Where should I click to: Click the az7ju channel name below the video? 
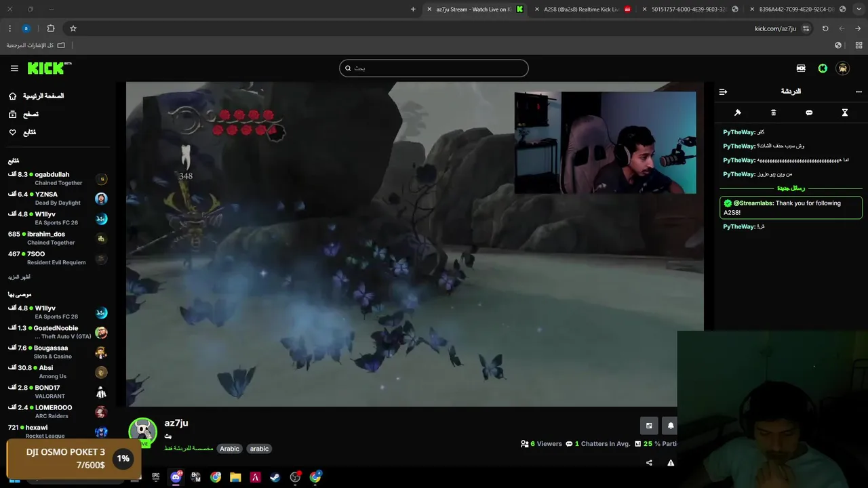(176, 423)
